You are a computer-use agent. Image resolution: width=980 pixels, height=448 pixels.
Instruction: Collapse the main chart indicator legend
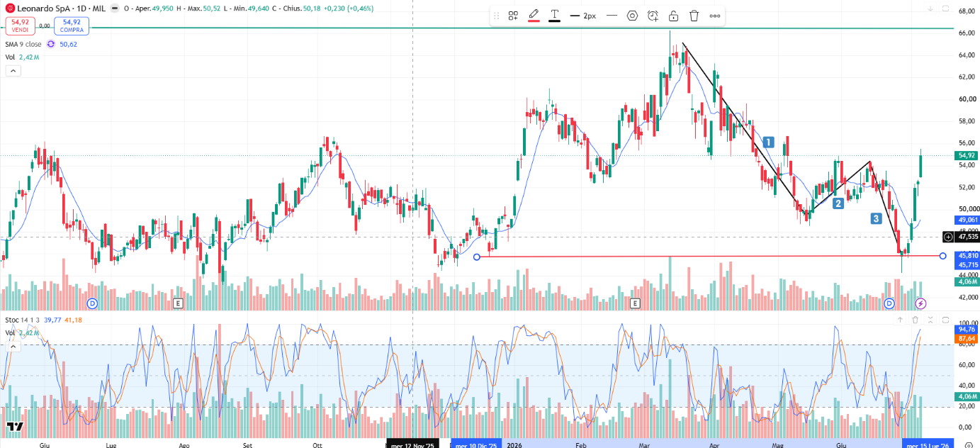tap(13, 70)
